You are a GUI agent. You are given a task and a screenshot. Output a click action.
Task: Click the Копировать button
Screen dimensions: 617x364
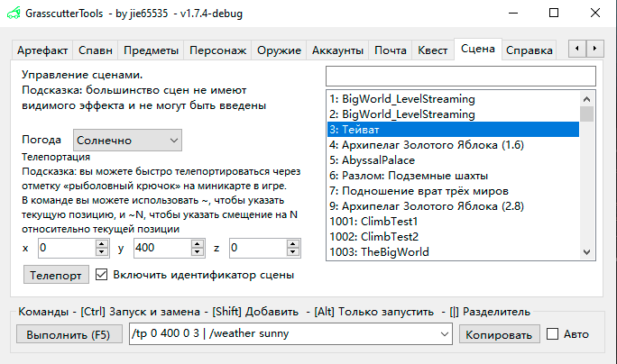click(498, 334)
